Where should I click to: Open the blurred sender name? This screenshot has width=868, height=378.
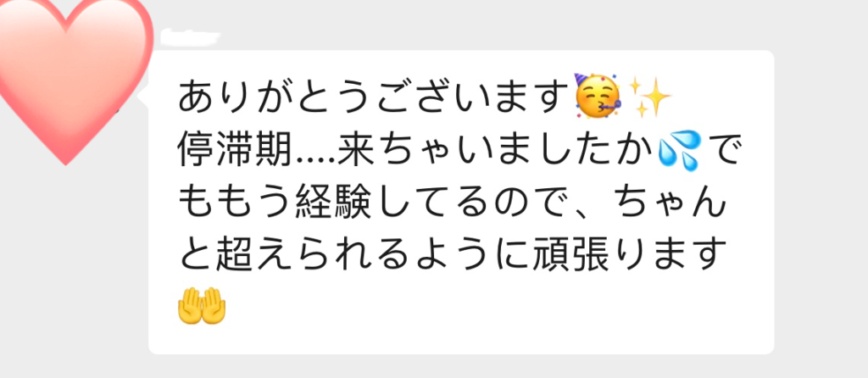(x=189, y=37)
